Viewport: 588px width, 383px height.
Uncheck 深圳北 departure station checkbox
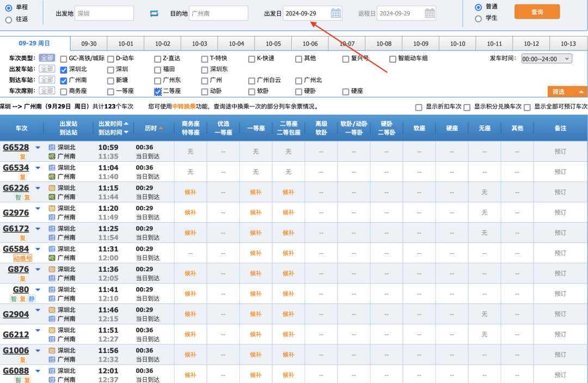(x=63, y=70)
